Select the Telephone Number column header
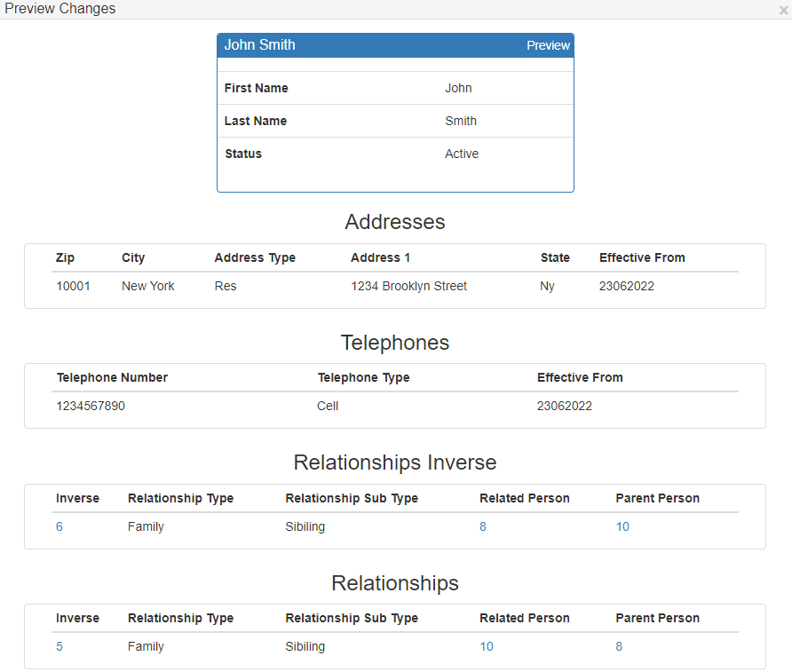This screenshot has width=792, height=672. coord(112,377)
